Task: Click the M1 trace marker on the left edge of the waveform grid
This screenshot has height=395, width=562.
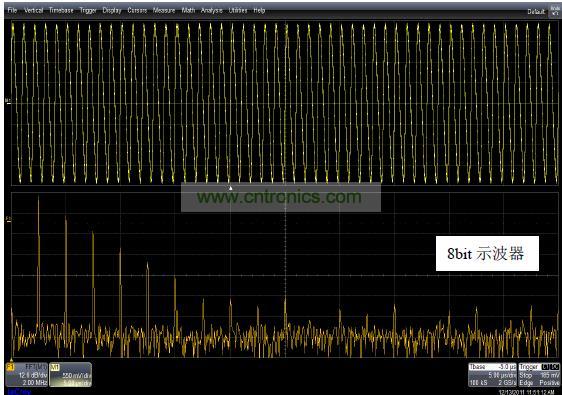Action: point(9,101)
